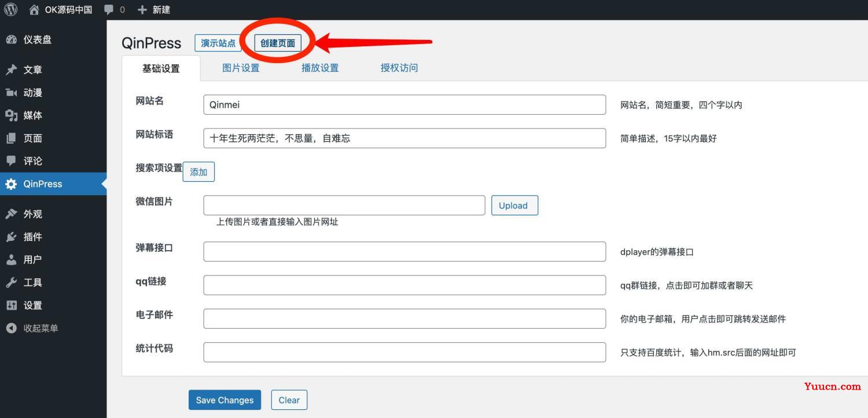Click the 演示站点 button
868x418 pixels.
point(218,43)
